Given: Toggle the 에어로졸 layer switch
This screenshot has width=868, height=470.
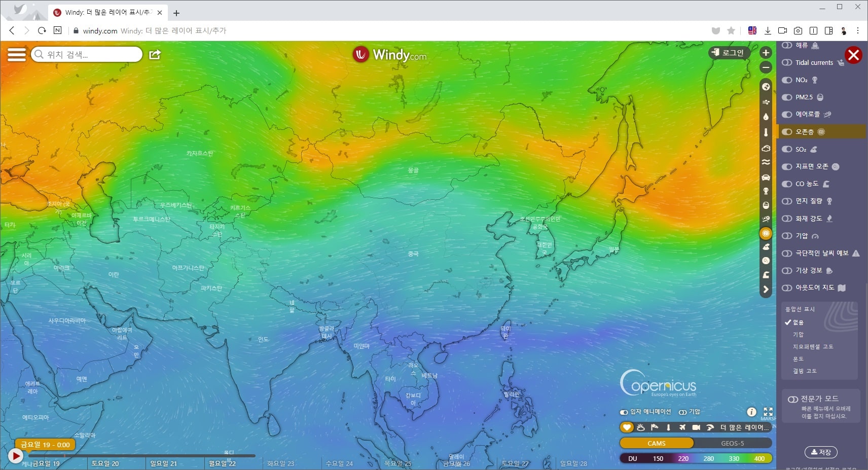Looking at the screenshot, I should coord(787,115).
